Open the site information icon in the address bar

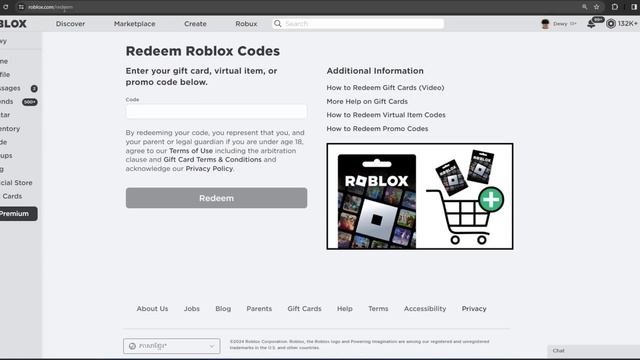21,7
